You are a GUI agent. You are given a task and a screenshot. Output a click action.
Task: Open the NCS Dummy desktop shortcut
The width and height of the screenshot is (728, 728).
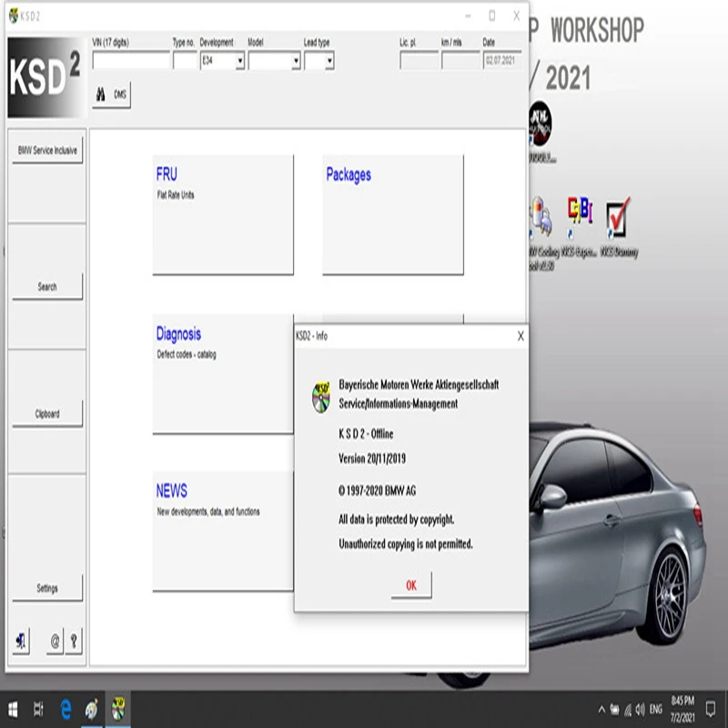pos(619,227)
